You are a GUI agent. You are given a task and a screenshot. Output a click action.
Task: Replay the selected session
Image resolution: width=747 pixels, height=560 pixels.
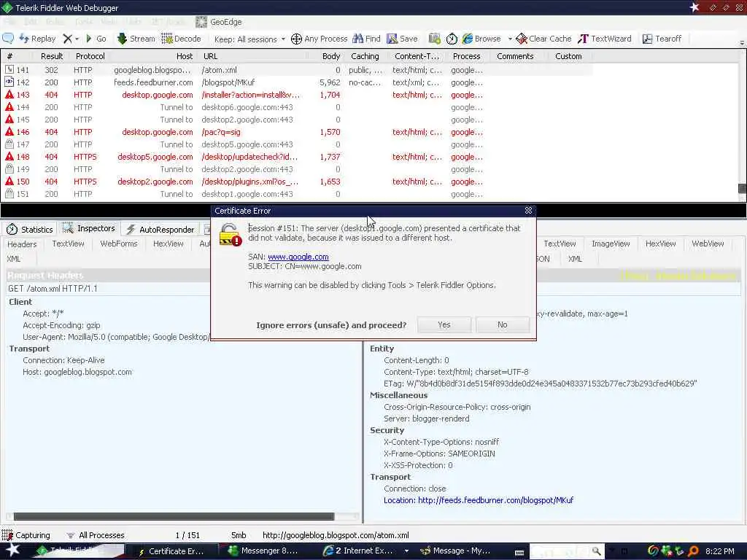37,39
